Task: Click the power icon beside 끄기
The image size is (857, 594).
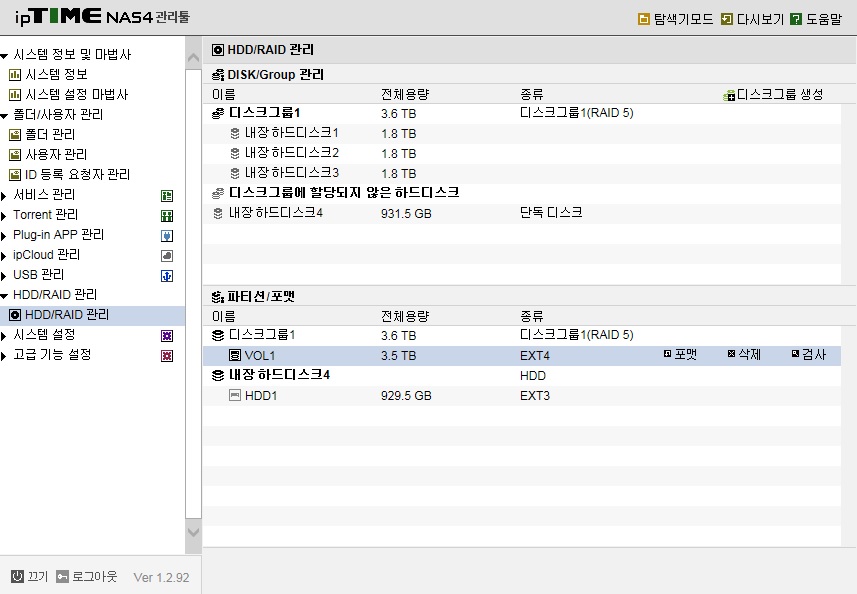Action: tap(17, 577)
